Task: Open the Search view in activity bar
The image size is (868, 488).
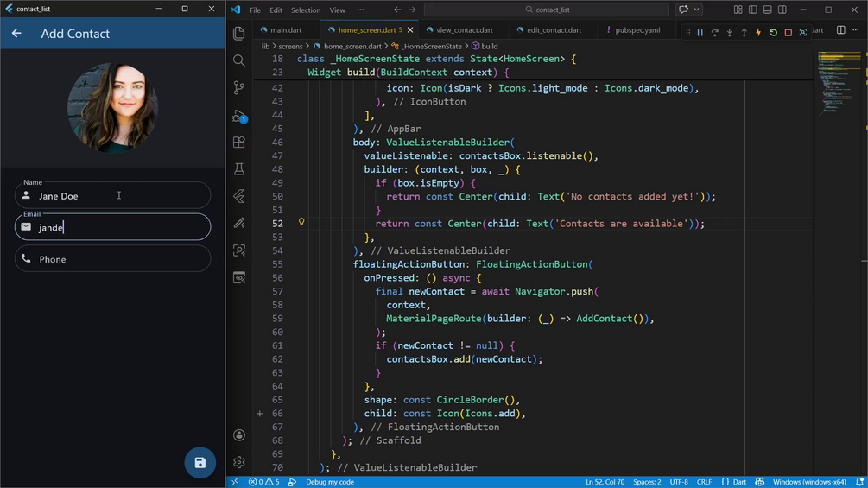Action: pyautogui.click(x=239, y=60)
